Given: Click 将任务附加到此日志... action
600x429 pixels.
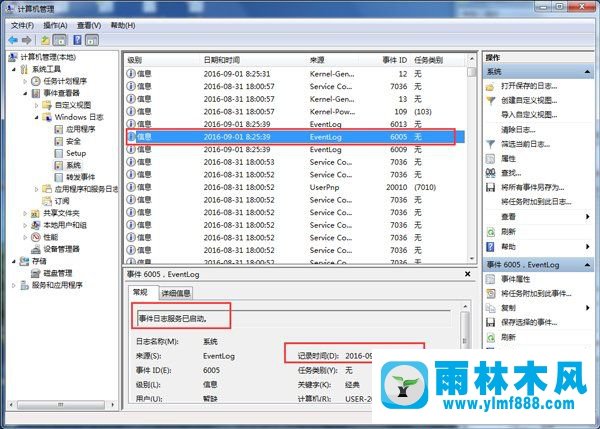Looking at the screenshot, I should 536,202.
